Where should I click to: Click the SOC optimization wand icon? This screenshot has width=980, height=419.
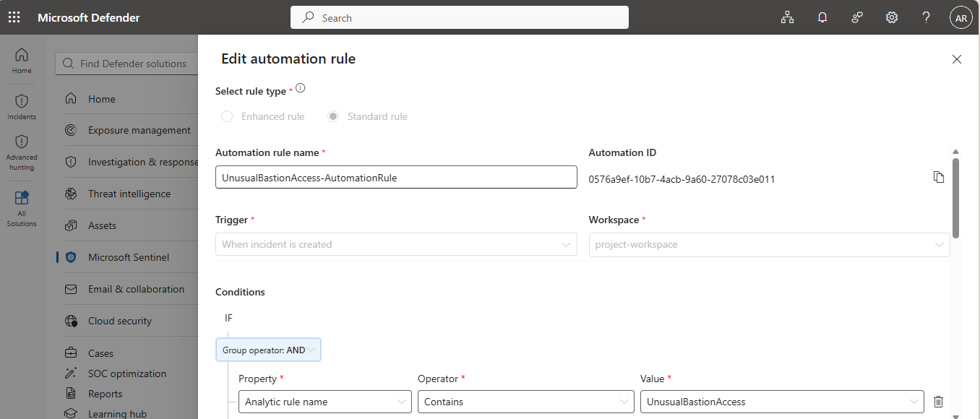71,373
